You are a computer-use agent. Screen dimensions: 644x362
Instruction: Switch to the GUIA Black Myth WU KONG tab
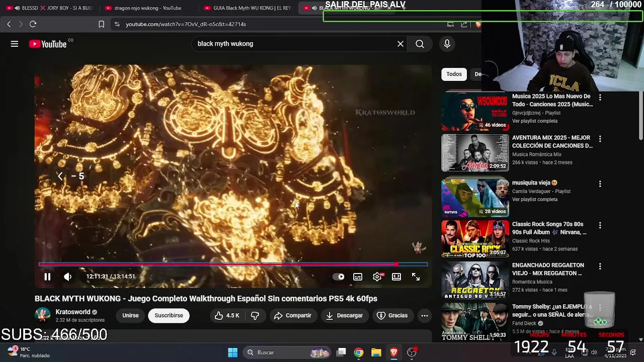point(248,8)
